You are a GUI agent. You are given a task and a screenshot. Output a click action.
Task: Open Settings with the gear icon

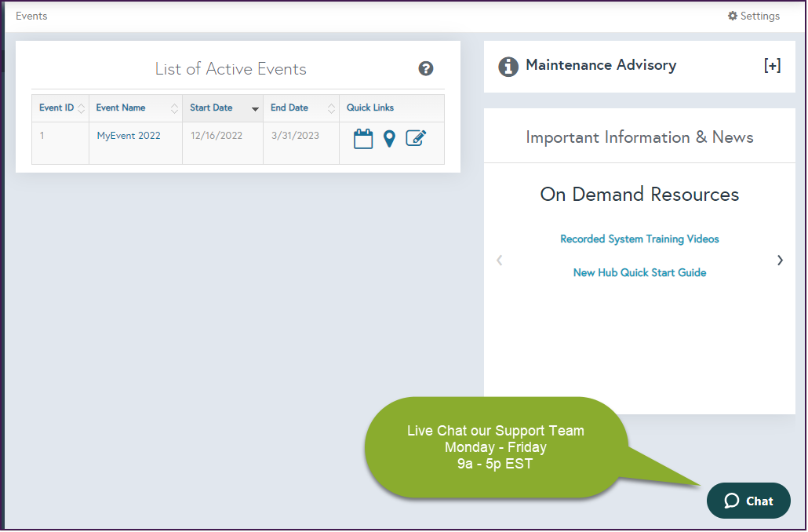coord(753,16)
